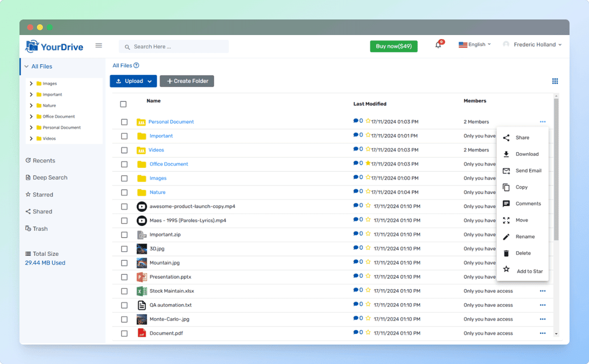Expand the Office Document tree folder
Screen dimensions: 589x364
[31, 116]
